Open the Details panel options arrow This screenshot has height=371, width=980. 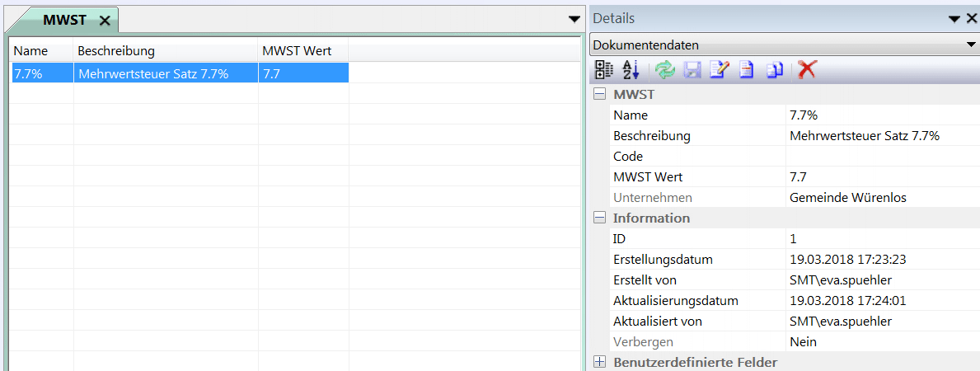pyautogui.click(x=954, y=18)
